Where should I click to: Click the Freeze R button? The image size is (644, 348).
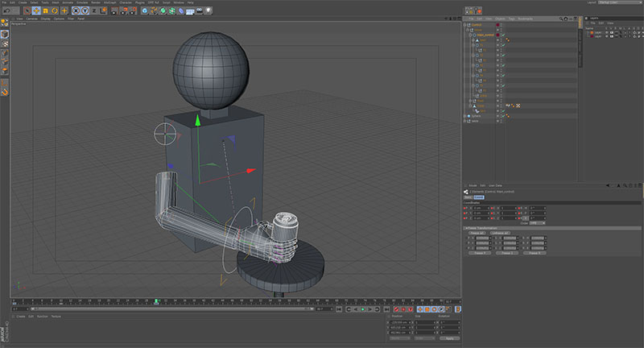(535, 253)
